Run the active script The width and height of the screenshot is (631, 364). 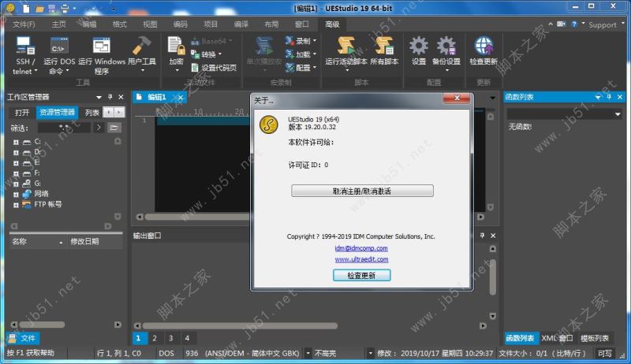pyautogui.click(x=346, y=54)
